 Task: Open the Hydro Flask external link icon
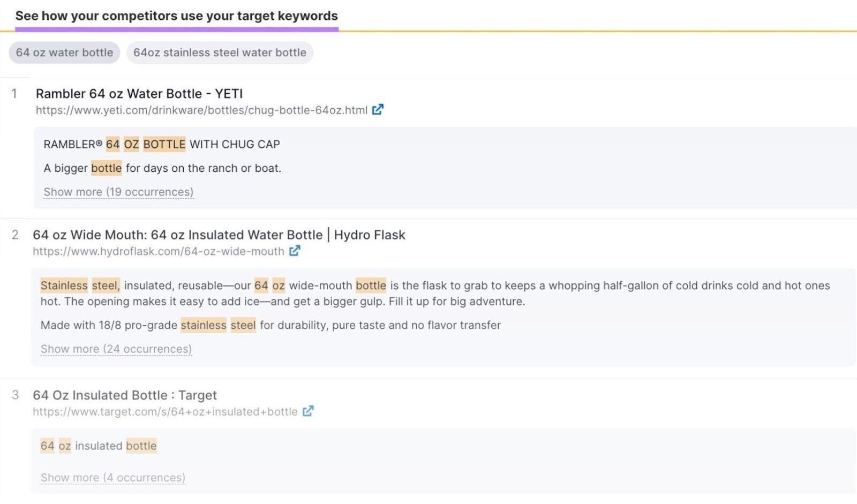point(295,251)
